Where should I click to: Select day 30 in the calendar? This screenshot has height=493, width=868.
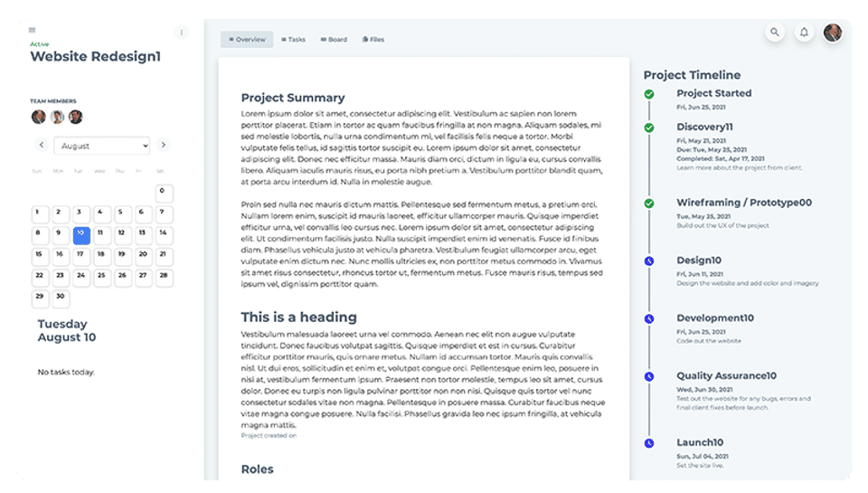coord(60,298)
